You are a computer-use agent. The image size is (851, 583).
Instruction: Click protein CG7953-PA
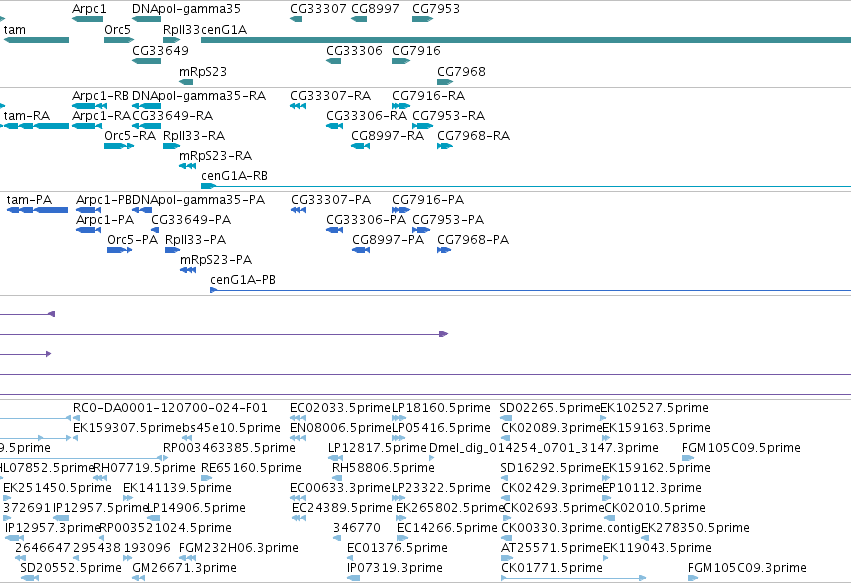(x=448, y=220)
